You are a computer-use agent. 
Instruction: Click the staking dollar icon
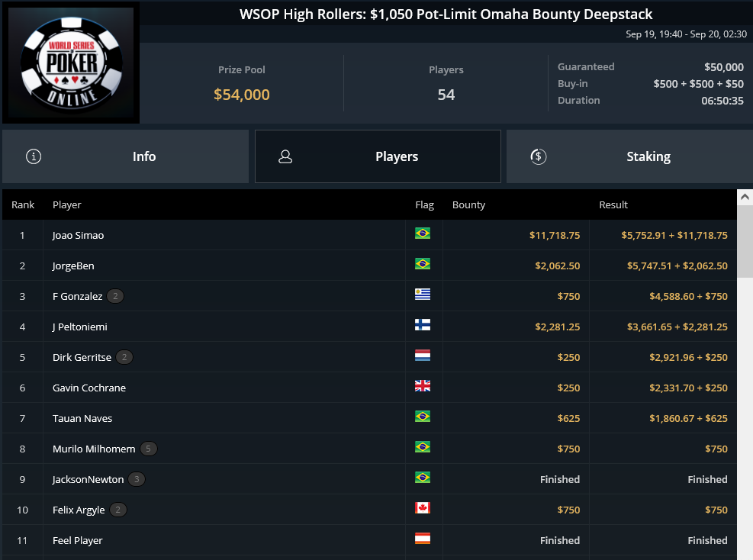pyautogui.click(x=539, y=156)
